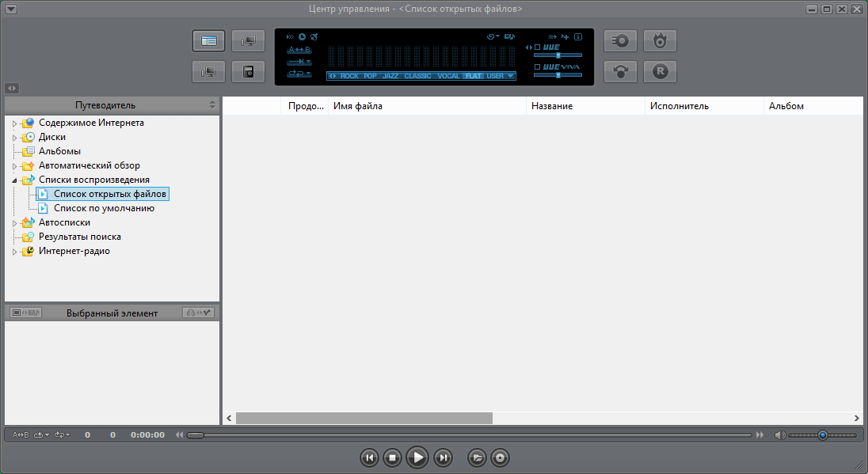Screen dimensions: 868x474
Task: Select the JAZZ equalizer preset
Action: 390,76
